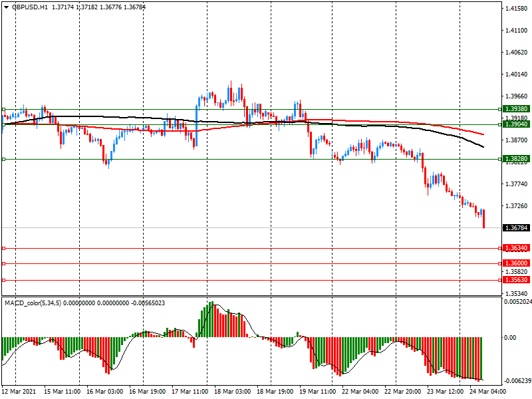532x399 pixels.
Task: Click the red 1.35630 price tag
Action: (516, 280)
